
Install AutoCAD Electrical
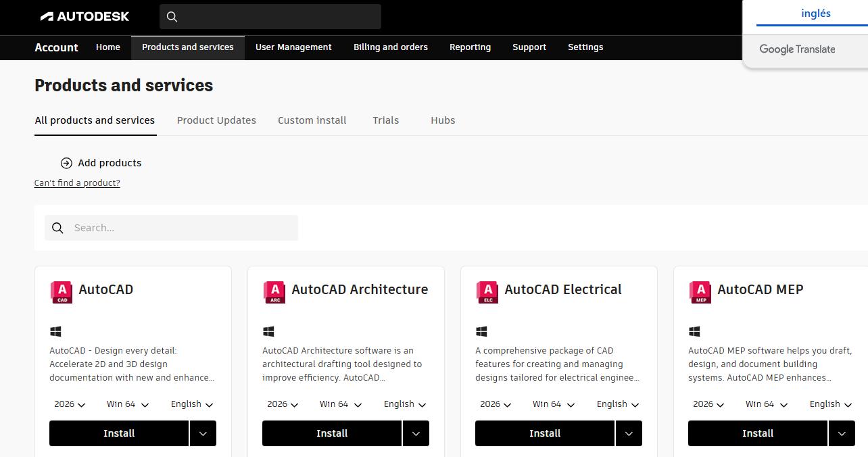tap(544, 434)
